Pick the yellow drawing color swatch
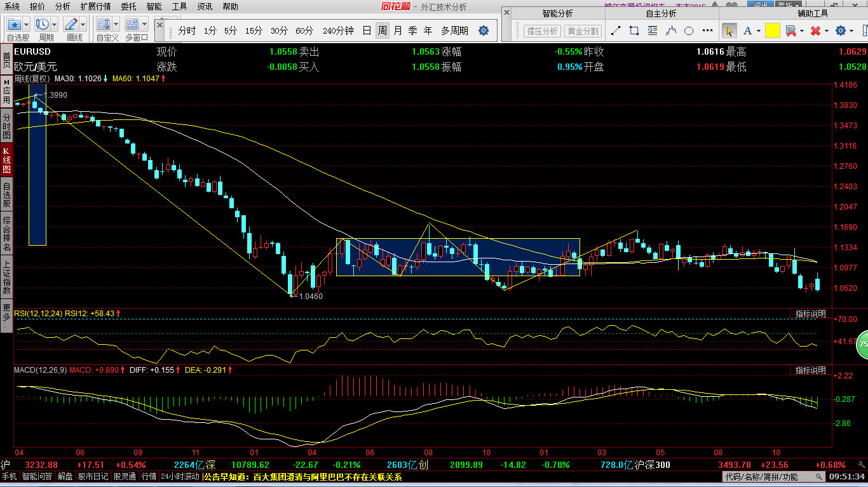868x487 pixels. (x=773, y=30)
